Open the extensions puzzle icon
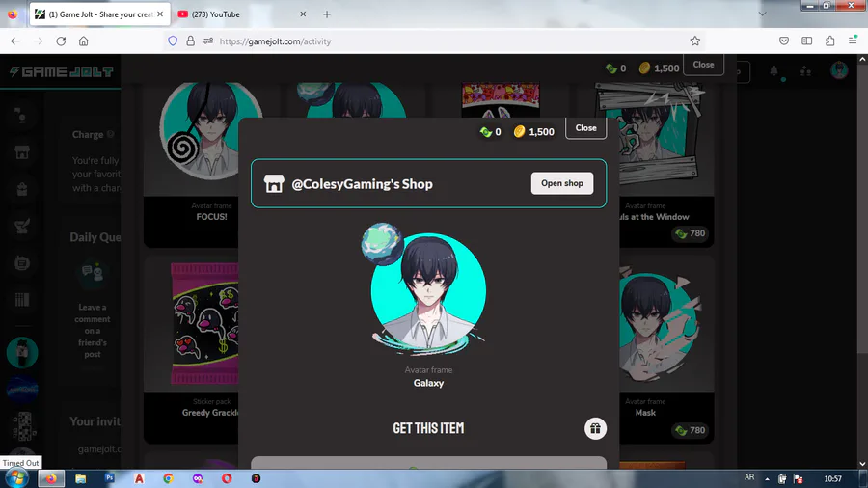The width and height of the screenshot is (868, 488). coord(829,41)
